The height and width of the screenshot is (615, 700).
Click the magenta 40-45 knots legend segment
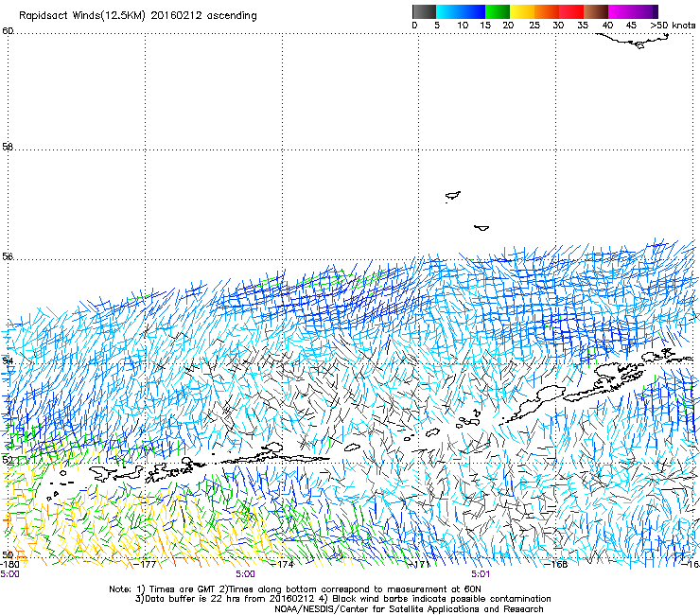[x=621, y=11]
